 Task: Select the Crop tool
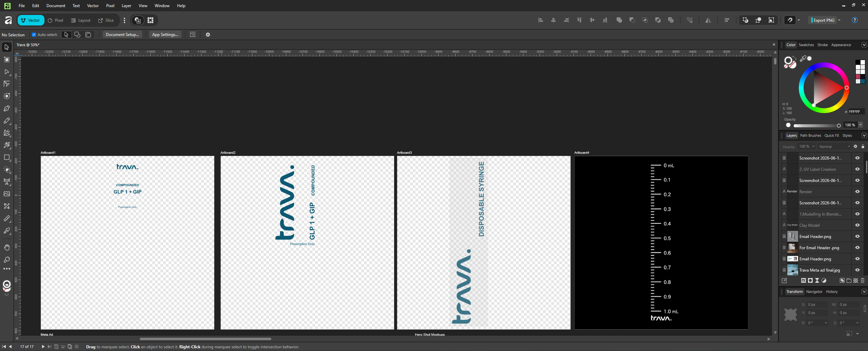tap(7, 206)
